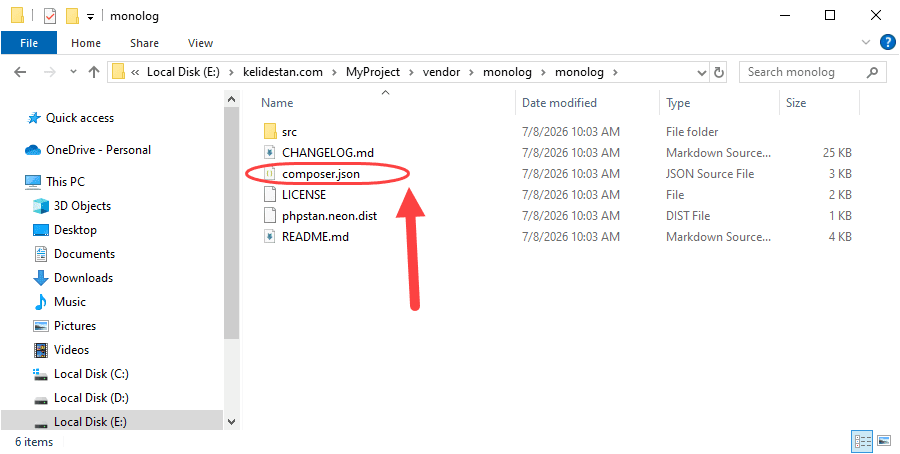900x454 pixels.
Task: Click navigation pane scroll up arrow
Action: (231, 99)
